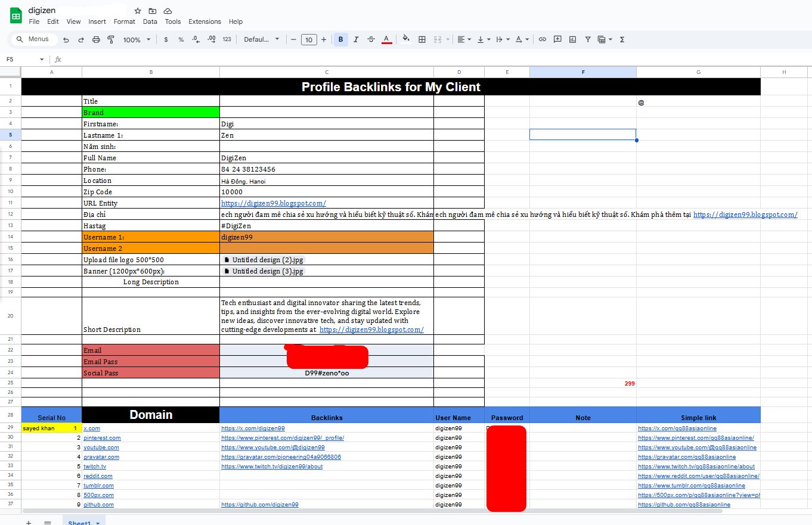Click the font size input box

pos(308,40)
